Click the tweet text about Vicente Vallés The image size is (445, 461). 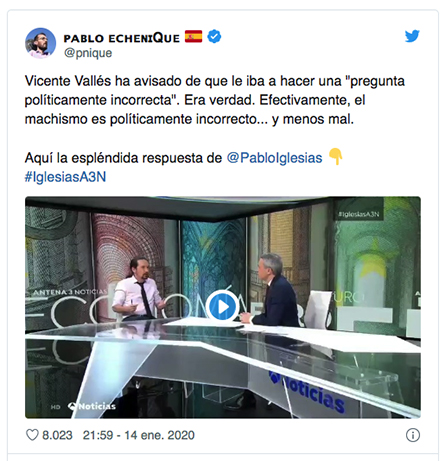(x=215, y=100)
